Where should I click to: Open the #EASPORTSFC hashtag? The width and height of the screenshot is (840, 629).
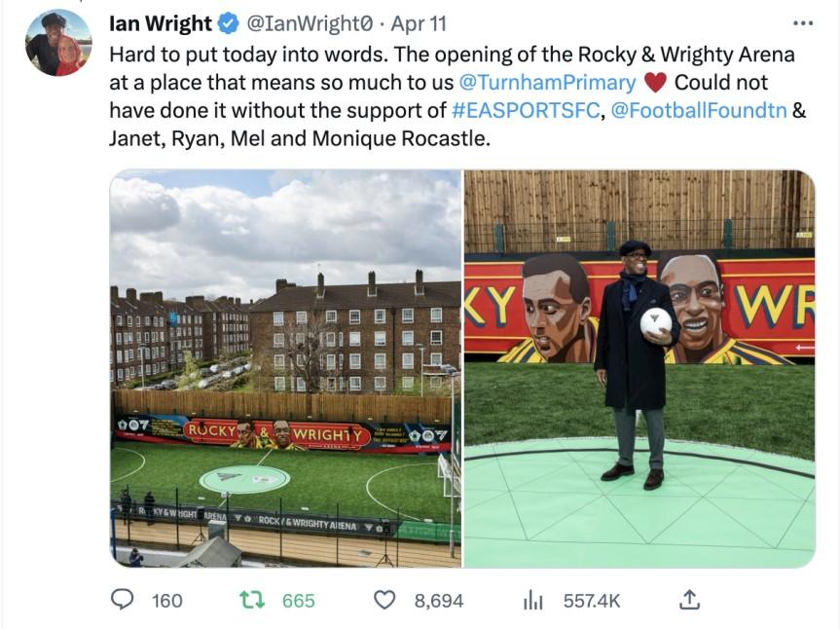526,110
